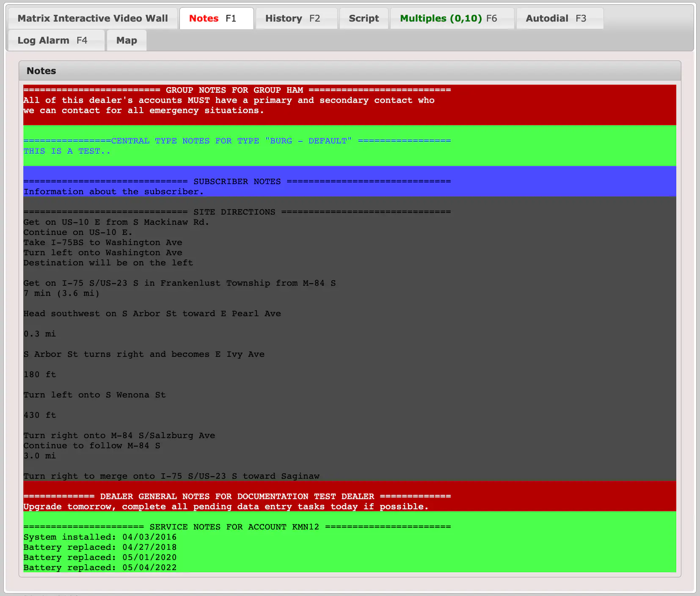700x596 pixels.
Task: Click the CENTRAL TYPE NOTES 'BURG - DEFAULT' heading
Action: [x=237, y=141]
